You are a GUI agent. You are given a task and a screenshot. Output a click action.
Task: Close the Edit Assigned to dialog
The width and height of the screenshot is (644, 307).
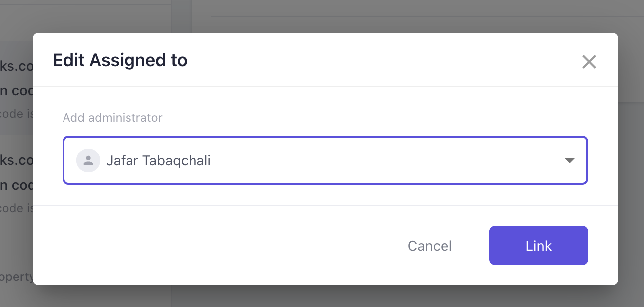click(x=589, y=62)
